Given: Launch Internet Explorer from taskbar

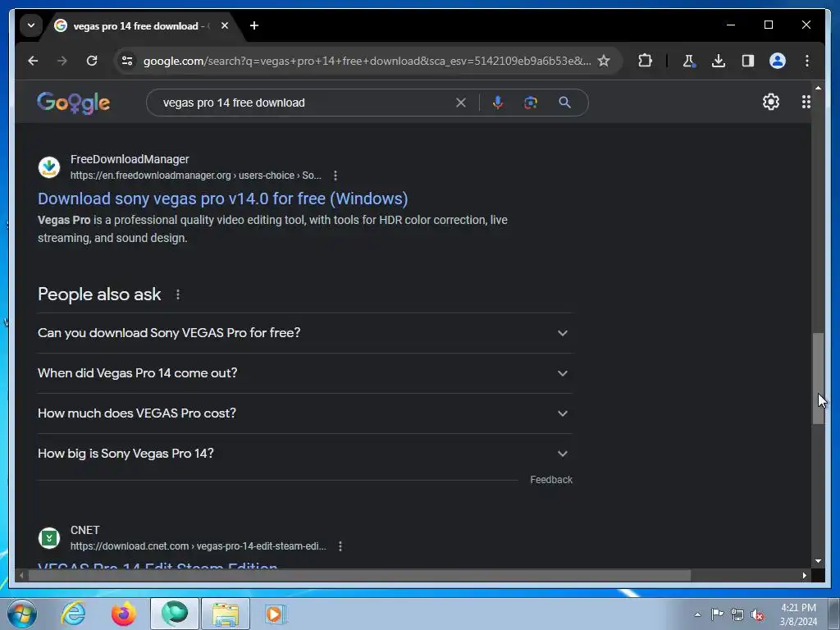Looking at the screenshot, I should point(73,614).
